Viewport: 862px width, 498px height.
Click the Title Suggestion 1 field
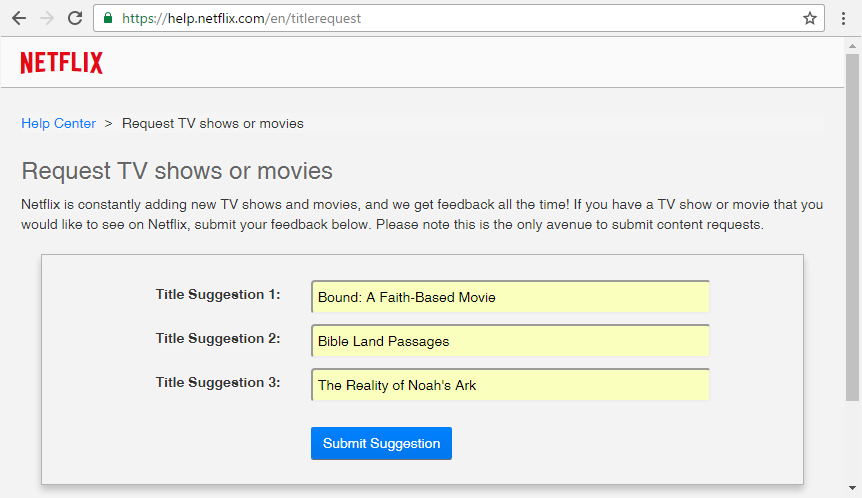click(510, 297)
